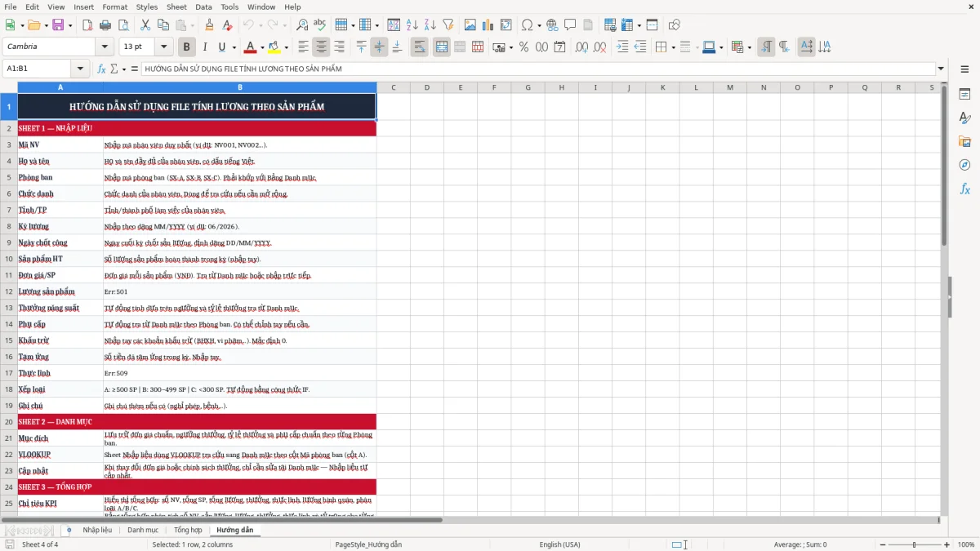Image resolution: width=980 pixels, height=551 pixels.
Task: Format as Percent icon
Action: (x=523, y=47)
